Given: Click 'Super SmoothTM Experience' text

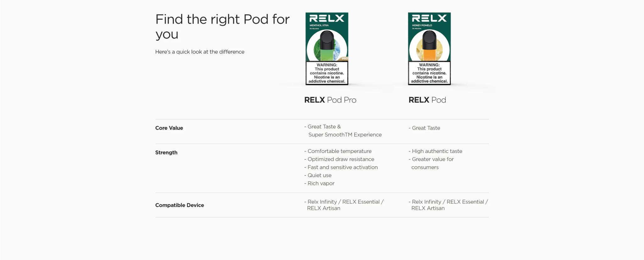Looking at the screenshot, I should (345, 135).
